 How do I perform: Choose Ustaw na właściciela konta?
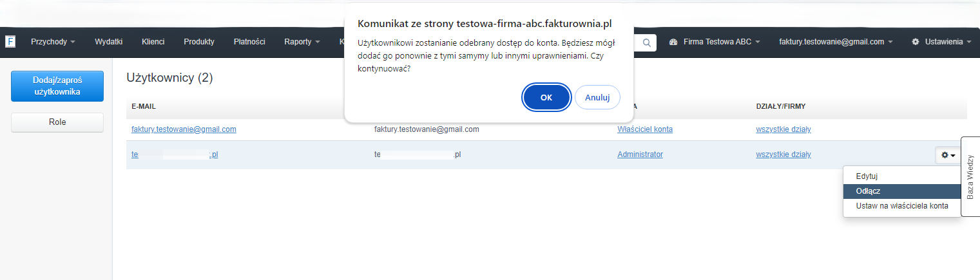click(x=901, y=206)
